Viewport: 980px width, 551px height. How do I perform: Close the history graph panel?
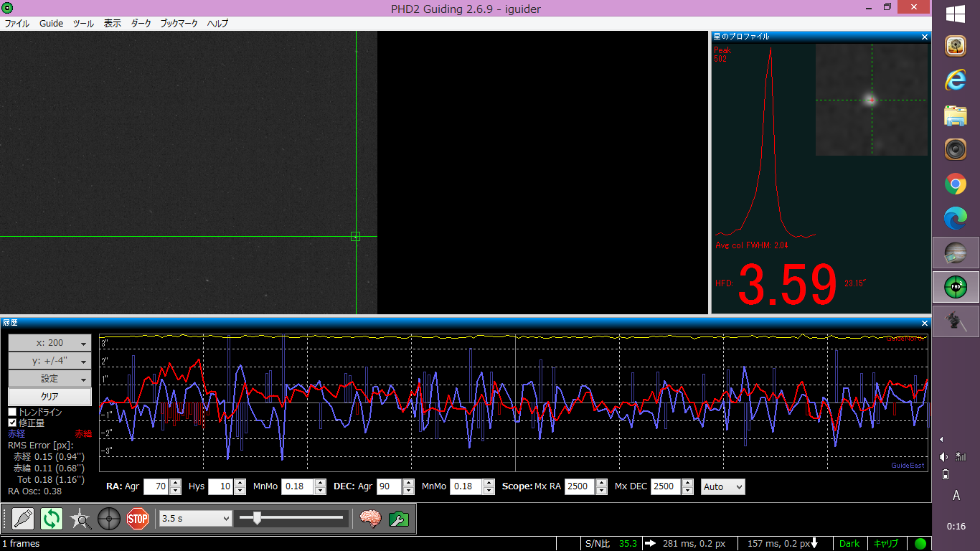(x=925, y=324)
